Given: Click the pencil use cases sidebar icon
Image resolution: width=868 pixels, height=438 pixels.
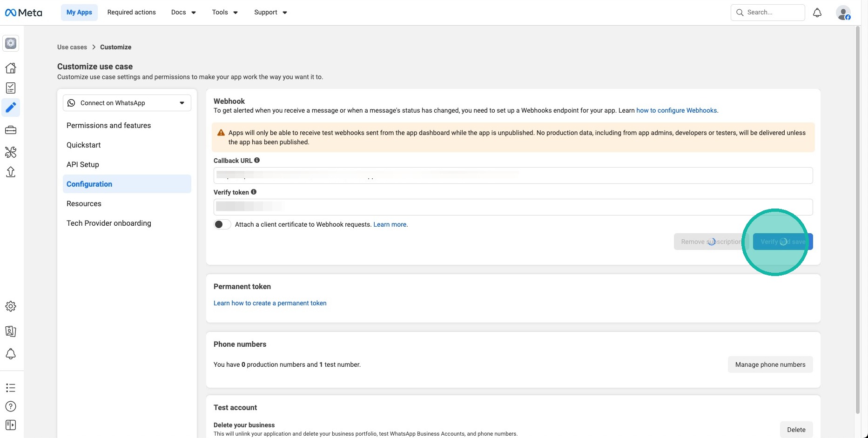Looking at the screenshot, I should [11, 108].
